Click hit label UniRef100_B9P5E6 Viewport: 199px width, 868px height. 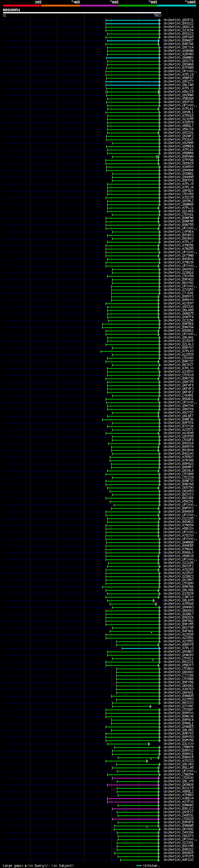coord(178,324)
